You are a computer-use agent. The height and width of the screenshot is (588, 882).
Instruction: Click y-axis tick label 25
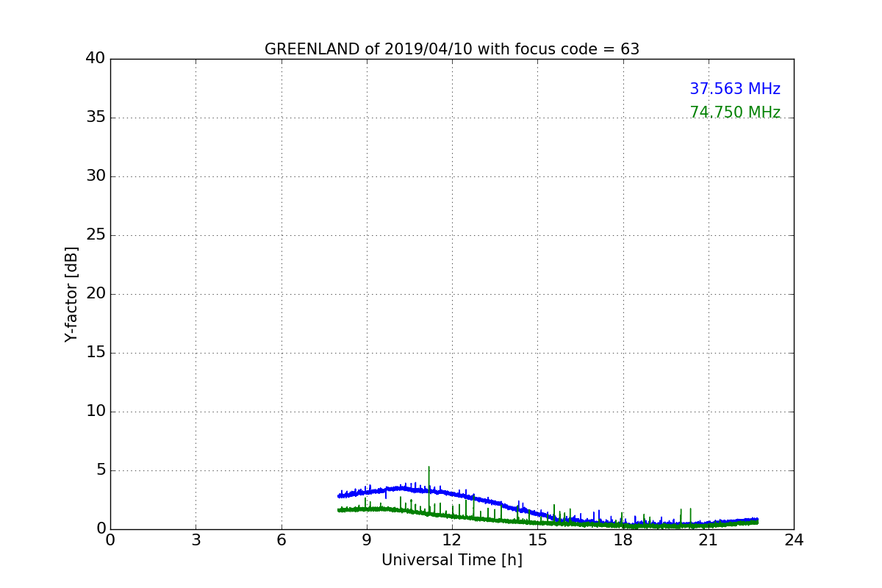pos(96,235)
